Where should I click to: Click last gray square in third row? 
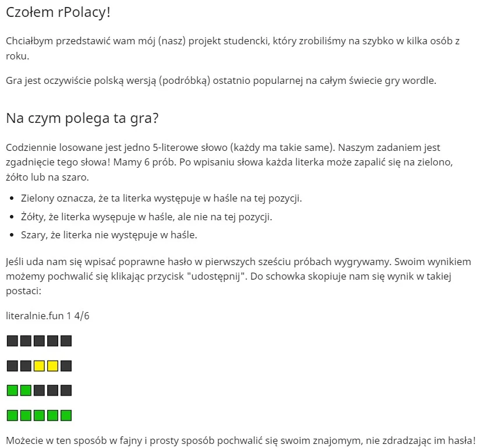pyautogui.click(x=66, y=390)
